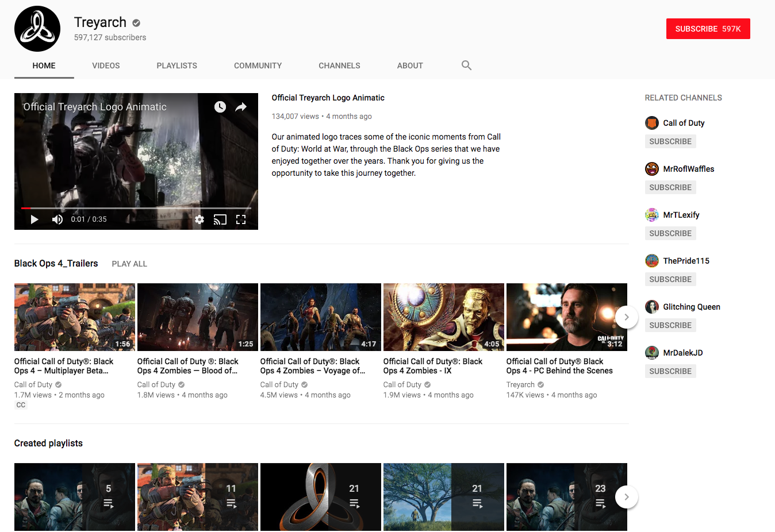Screen dimensions: 775x532
Task: Open Multiplayer Beta trailer thumbnail
Action: click(75, 317)
